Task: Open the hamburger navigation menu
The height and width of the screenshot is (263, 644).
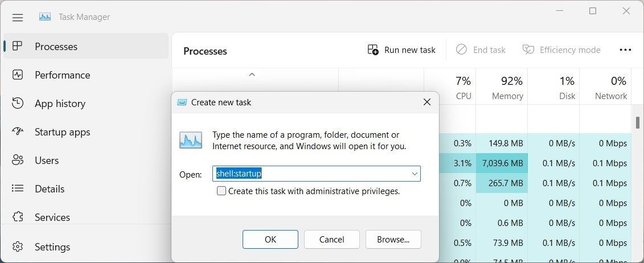Action: 18,17
